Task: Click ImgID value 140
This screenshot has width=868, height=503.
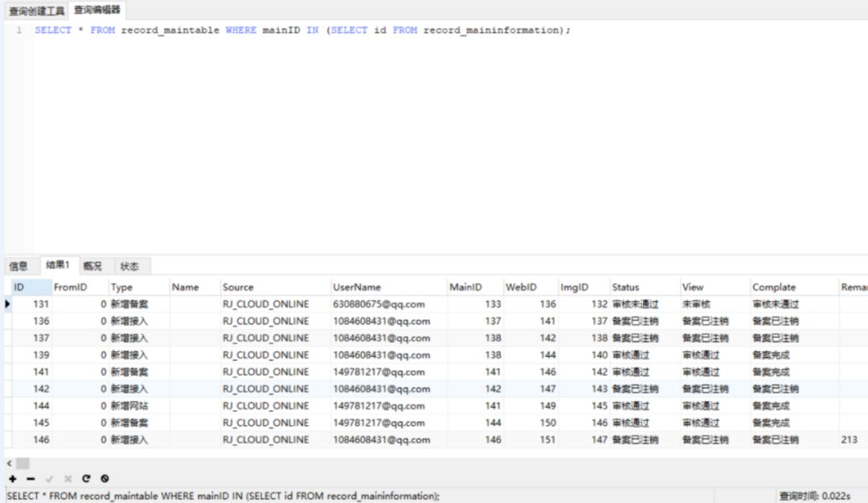Action: [x=599, y=354]
